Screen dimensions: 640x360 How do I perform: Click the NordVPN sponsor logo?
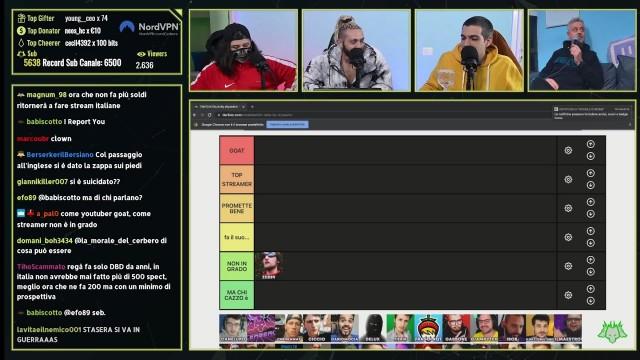[x=149, y=28]
